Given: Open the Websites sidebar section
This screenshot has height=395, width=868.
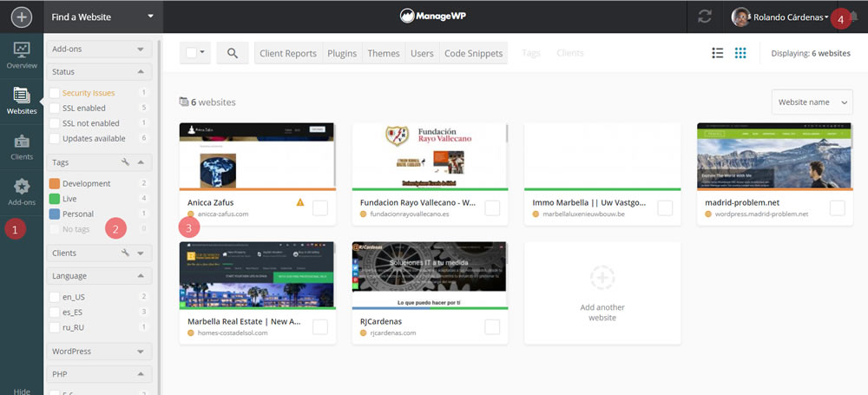Looking at the screenshot, I should 22,101.
